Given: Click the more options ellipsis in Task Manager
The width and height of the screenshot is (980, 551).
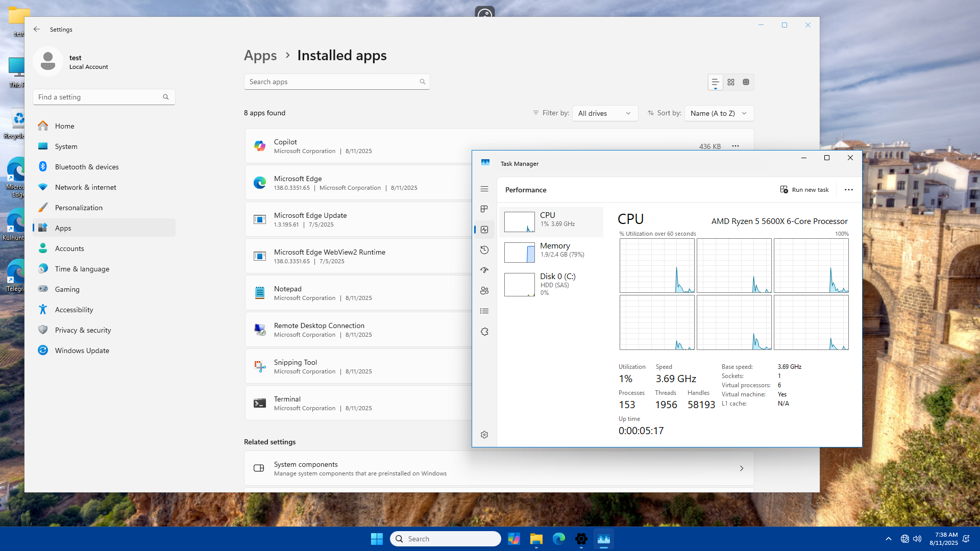Looking at the screenshot, I should tap(849, 190).
